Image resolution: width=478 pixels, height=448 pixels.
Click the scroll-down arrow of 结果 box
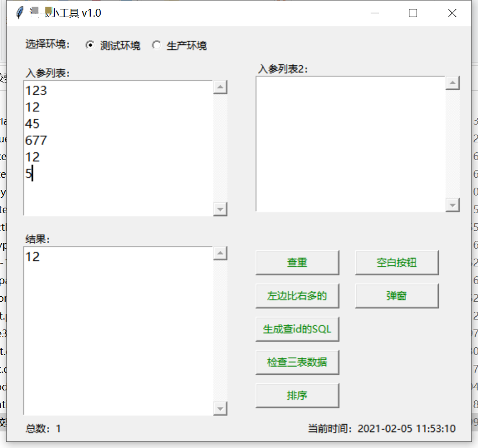(x=221, y=410)
